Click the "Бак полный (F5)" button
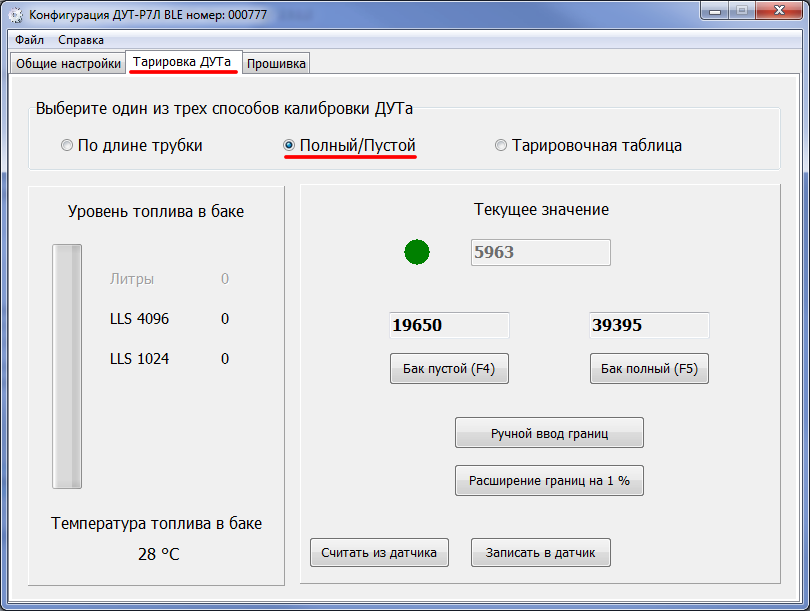This screenshot has height=611, width=810. click(x=649, y=369)
